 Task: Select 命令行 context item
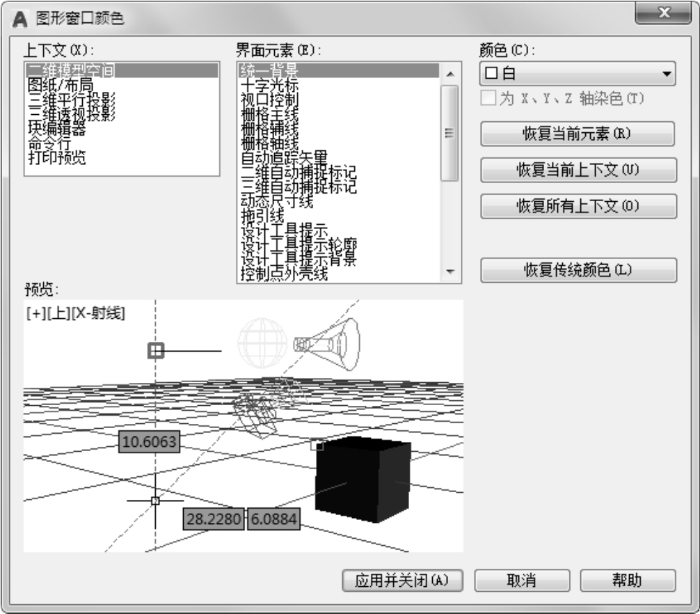47,139
